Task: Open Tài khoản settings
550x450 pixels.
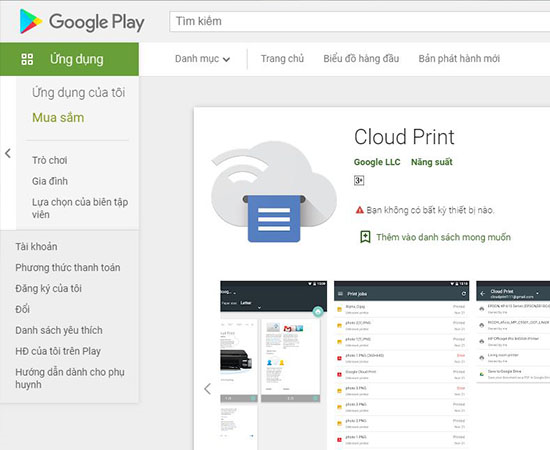Action: [36, 247]
